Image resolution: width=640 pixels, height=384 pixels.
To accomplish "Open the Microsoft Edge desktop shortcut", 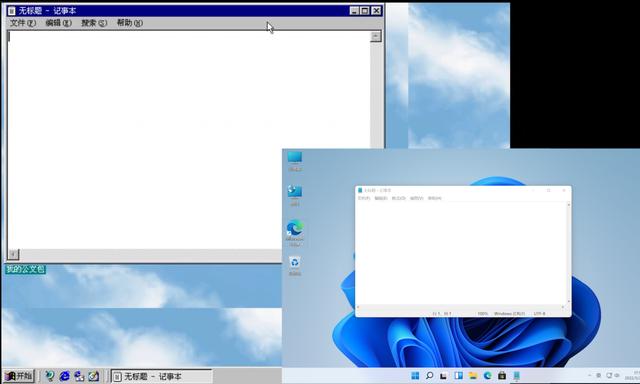I will click(295, 233).
